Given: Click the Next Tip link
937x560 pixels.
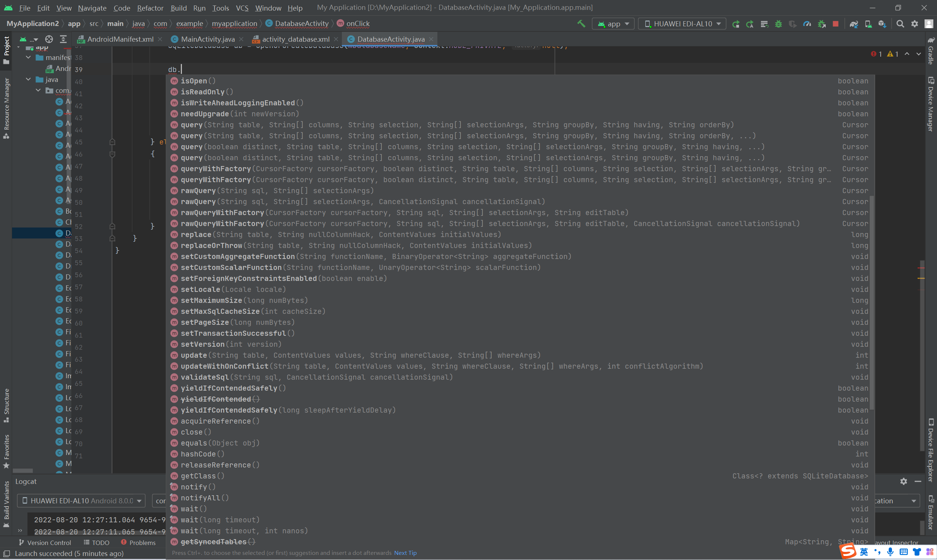Looking at the screenshot, I should tap(405, 552).
